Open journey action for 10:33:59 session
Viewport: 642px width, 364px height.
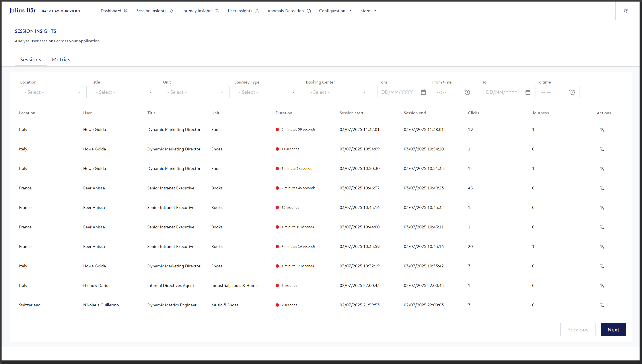click(x=602, y=247)
